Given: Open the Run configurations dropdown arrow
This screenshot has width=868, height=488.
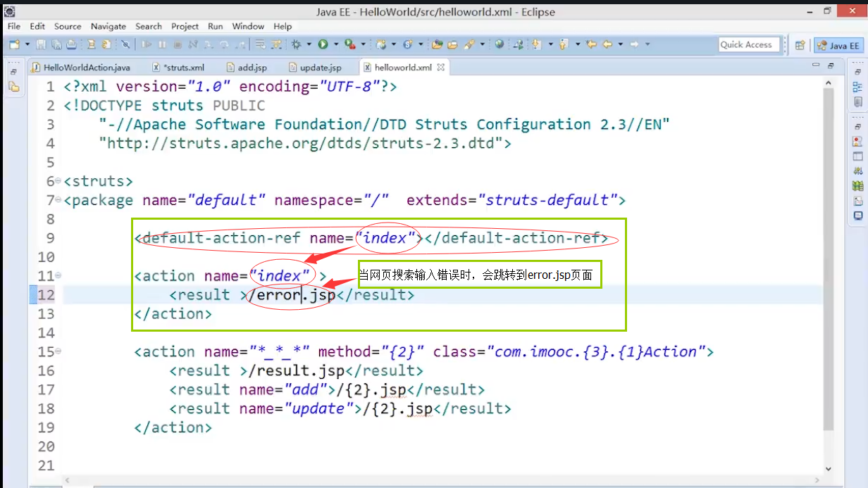Looking at the screenshot, I should pos(336,44).
